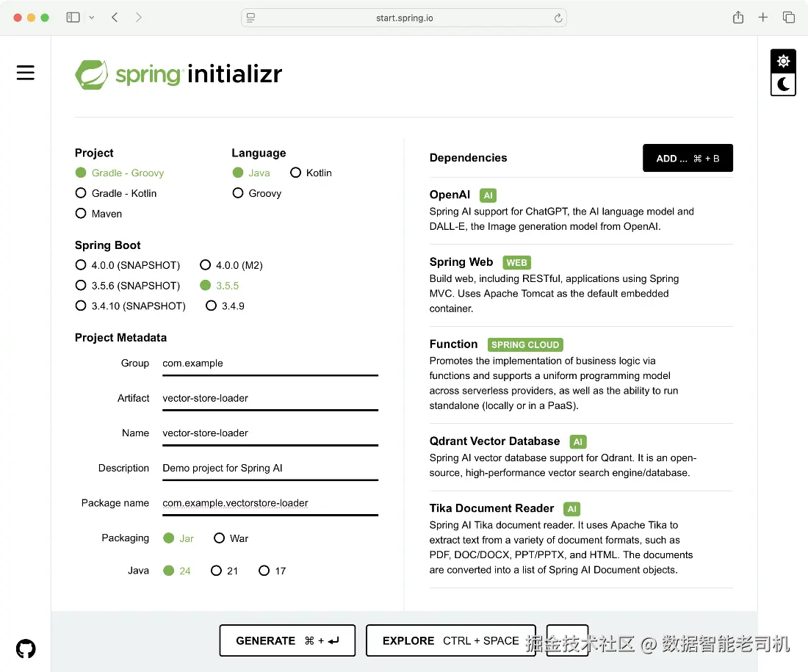This screenshot has height=672, width=808.
Task: Open a new tab with plus icon
Action: click(x=762, y=18)
